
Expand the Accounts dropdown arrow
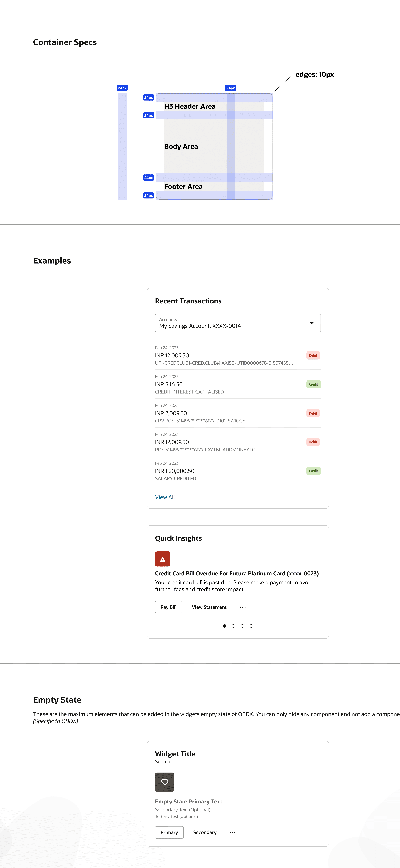point(312,323)
